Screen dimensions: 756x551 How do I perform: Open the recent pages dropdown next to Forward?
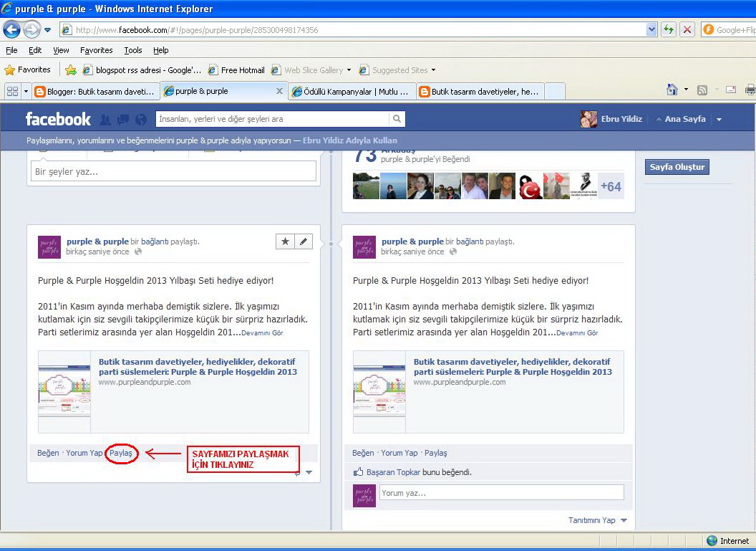pos(48,30)
